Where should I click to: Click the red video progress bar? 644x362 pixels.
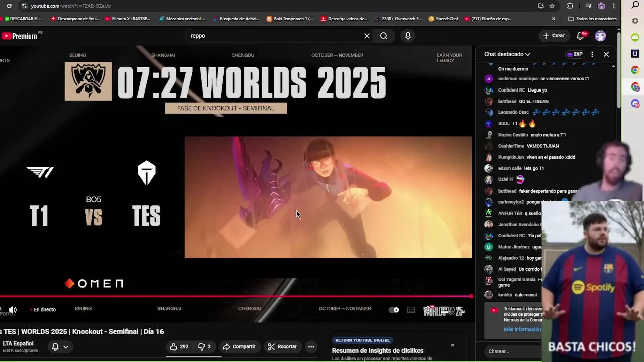tap(236, 296)
